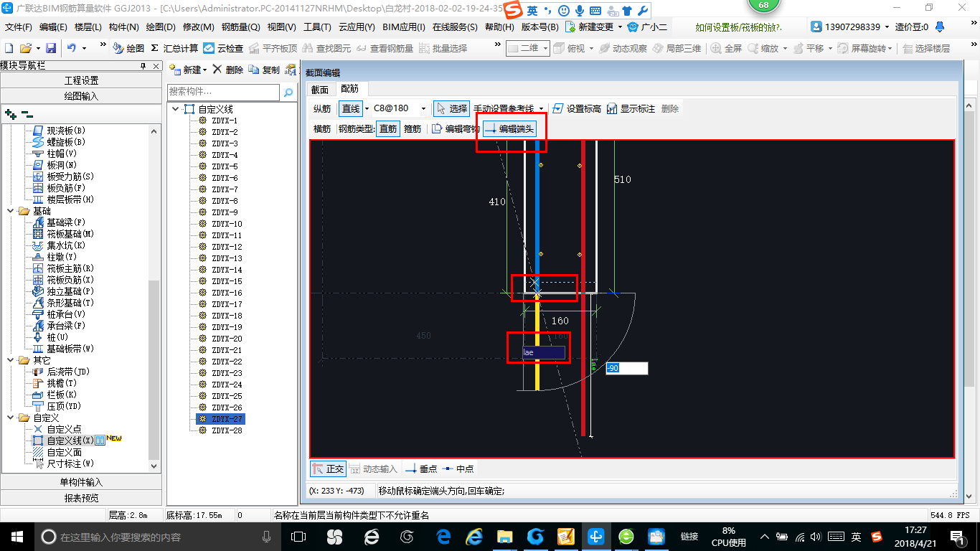Select 自定义点 item
This screenshot has width=980, height=551.
coord(57,429)
